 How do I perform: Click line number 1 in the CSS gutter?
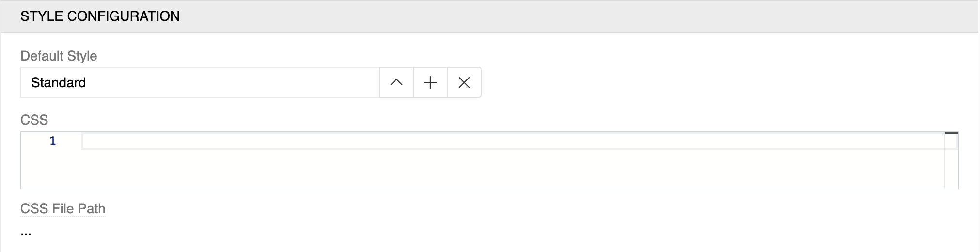(53, 142)
